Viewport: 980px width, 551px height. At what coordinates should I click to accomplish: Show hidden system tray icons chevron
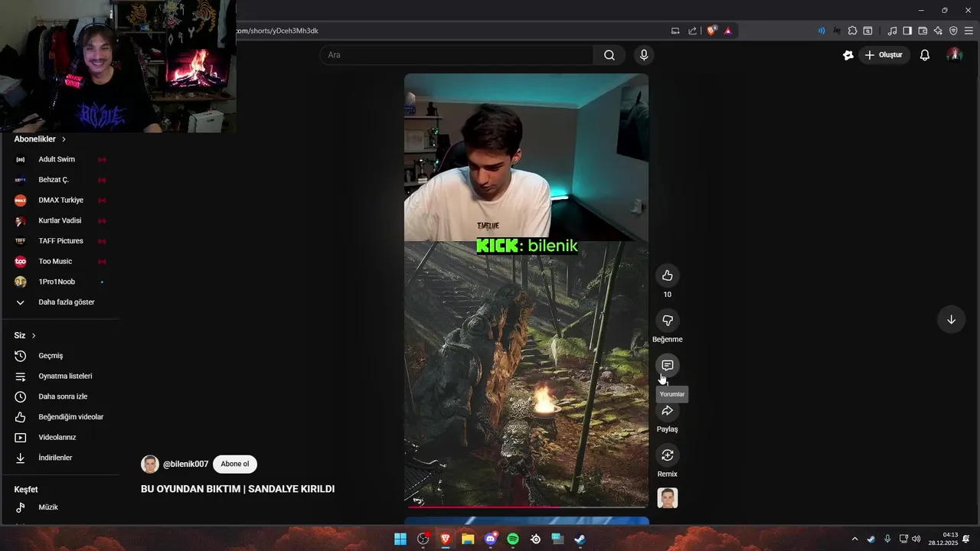pyautogui.click(x=854, y=539)
